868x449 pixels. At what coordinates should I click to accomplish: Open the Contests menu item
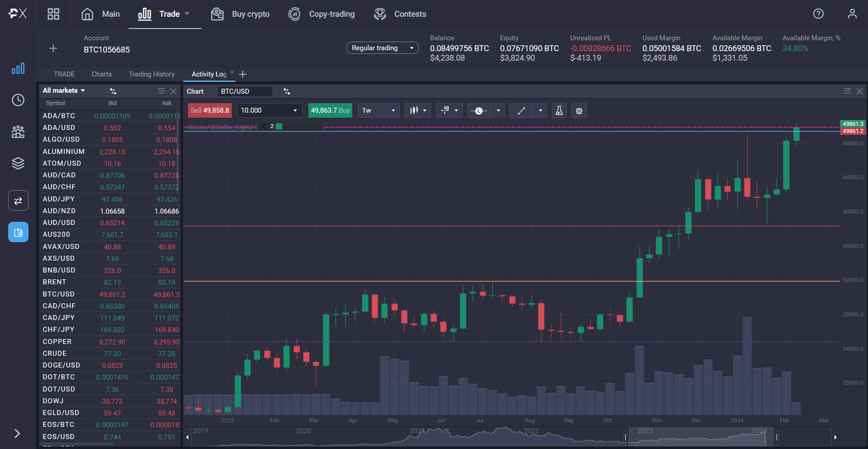(400, 14)
